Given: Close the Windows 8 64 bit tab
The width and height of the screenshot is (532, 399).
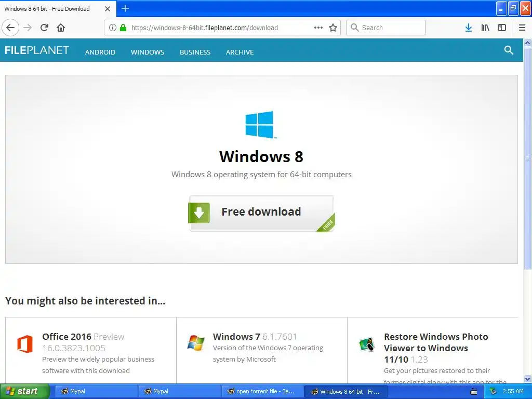Looking at the screenshot, I should (108, 9).
